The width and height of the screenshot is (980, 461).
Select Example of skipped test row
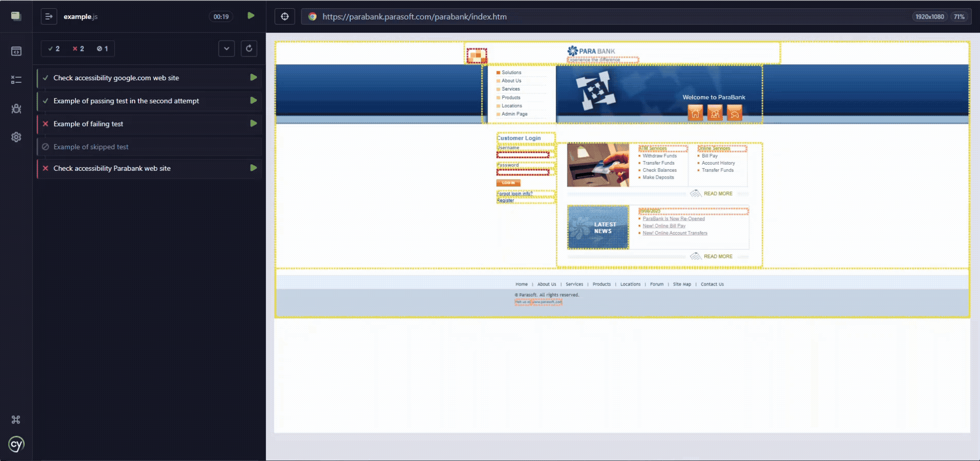(x=150, y=147)
